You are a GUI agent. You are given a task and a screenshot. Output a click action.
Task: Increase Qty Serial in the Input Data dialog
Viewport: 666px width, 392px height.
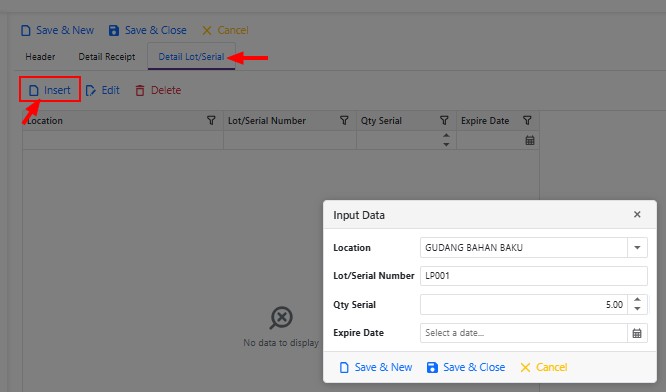[637, 299]
